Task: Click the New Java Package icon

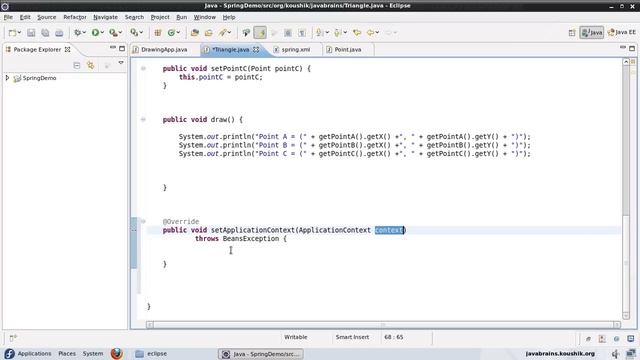Action: [158, 33]
